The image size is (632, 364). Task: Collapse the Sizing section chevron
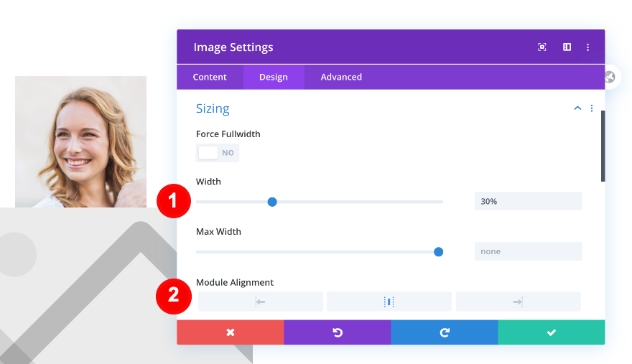(577, 108)
